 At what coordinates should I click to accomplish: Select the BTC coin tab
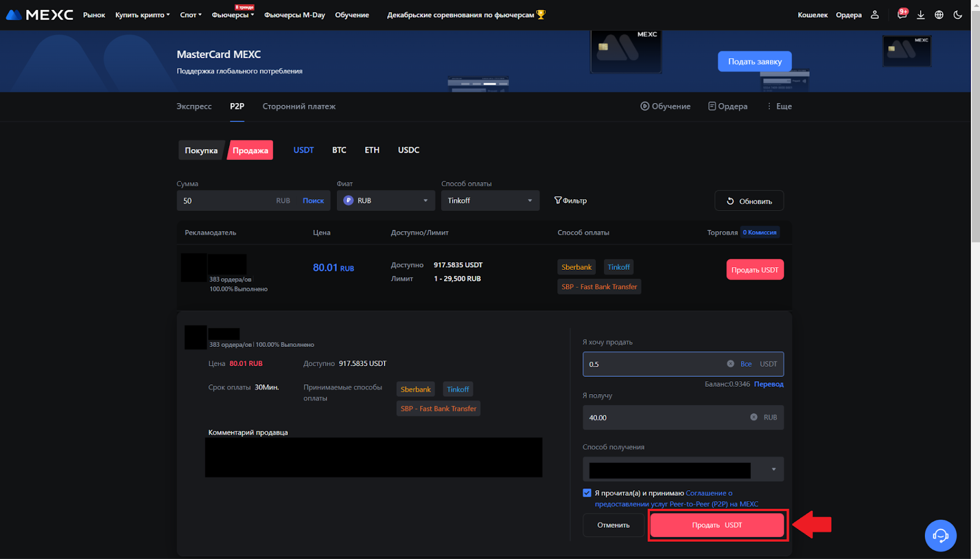pyautogui.click(x=339, y=150)
